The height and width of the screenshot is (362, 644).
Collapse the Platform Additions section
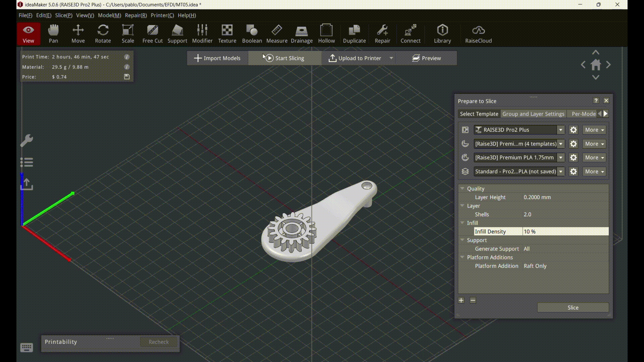(x=462, y=257)
